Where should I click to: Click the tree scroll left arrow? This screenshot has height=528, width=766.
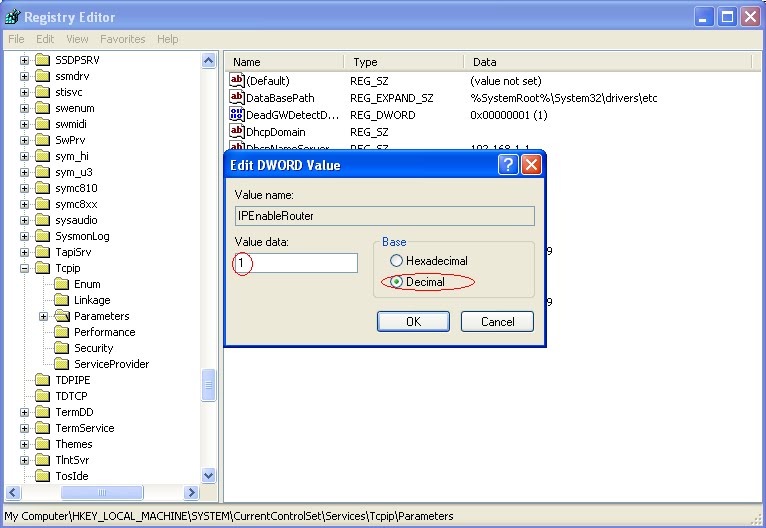[13, 492]
